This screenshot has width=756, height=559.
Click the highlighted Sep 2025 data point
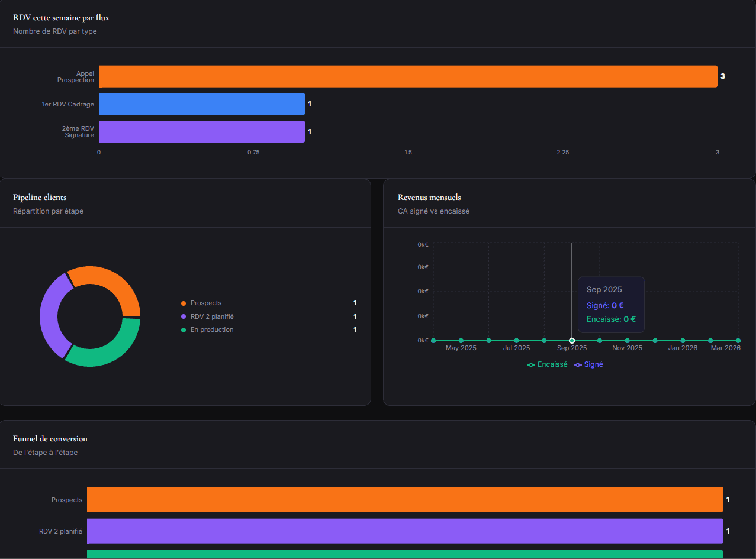pos(571,340)
